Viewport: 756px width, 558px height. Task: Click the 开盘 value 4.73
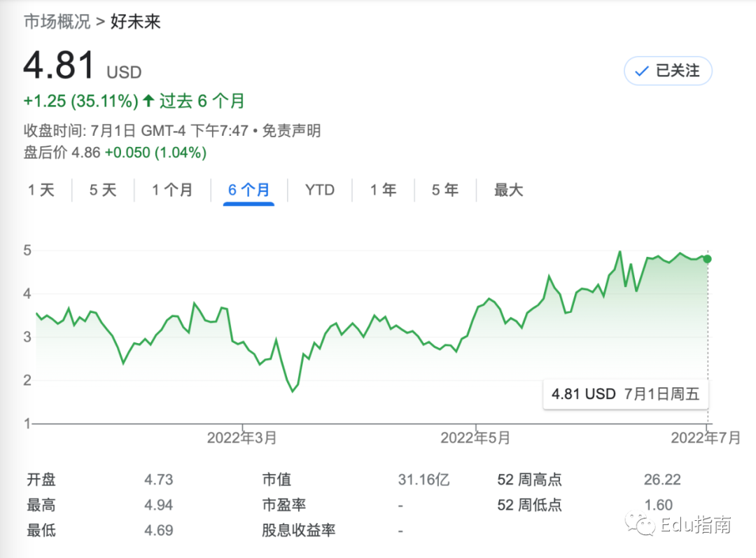pyautogui.click(x=159, y=480)
